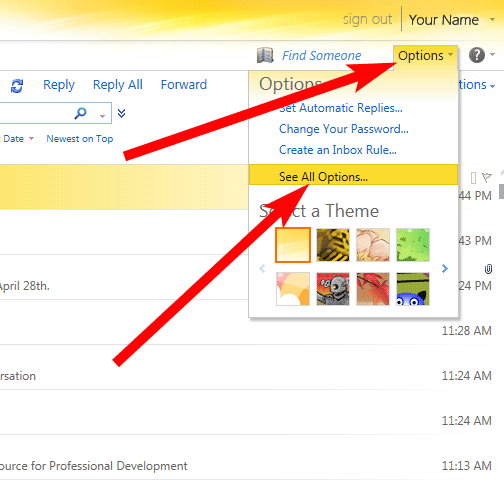This screenshot has height=504, width=504.
Task: Select the pink floral theme thumbnail
Action: tap(373, 245)
